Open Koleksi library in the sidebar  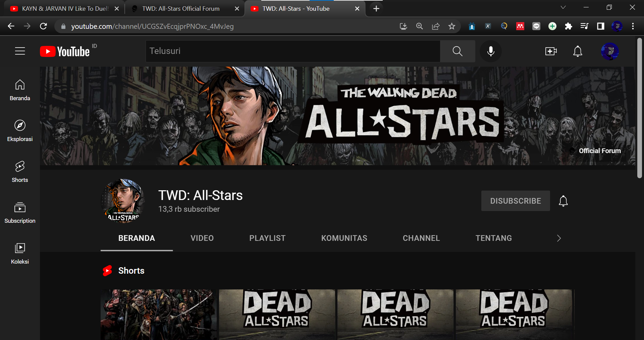point(20,253)
